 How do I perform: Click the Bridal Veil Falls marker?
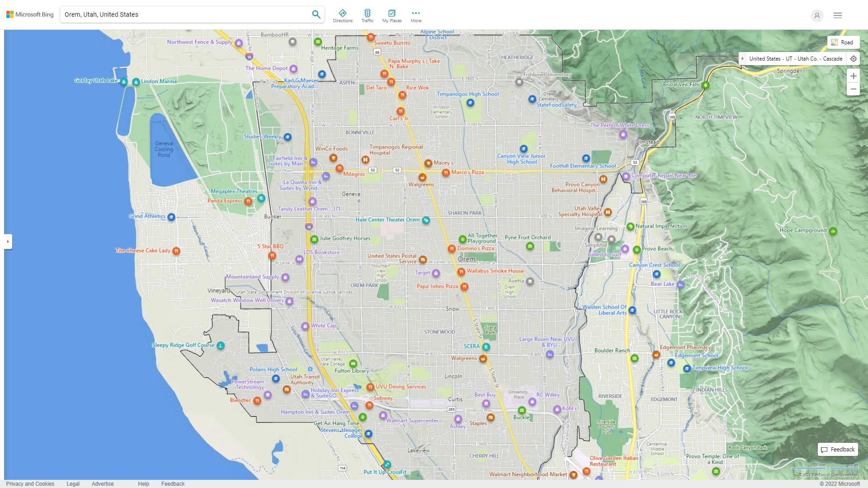(705, 85)
